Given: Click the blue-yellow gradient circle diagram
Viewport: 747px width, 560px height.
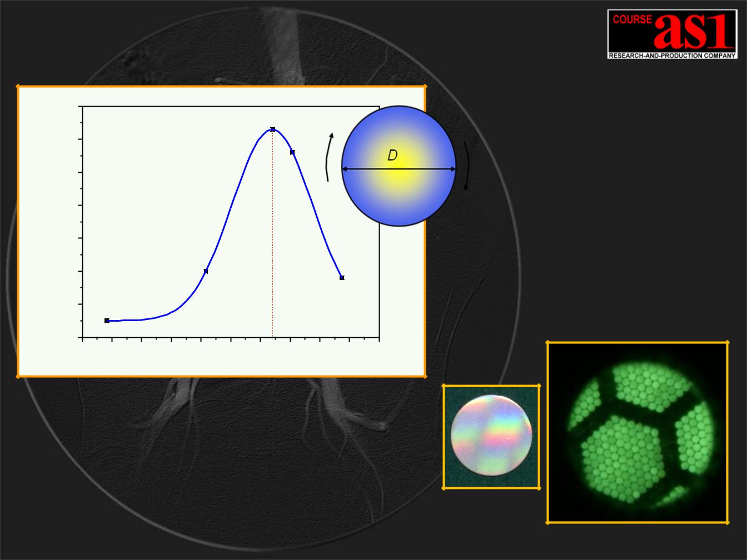Looking at the screenshot, I should [399, 166].
